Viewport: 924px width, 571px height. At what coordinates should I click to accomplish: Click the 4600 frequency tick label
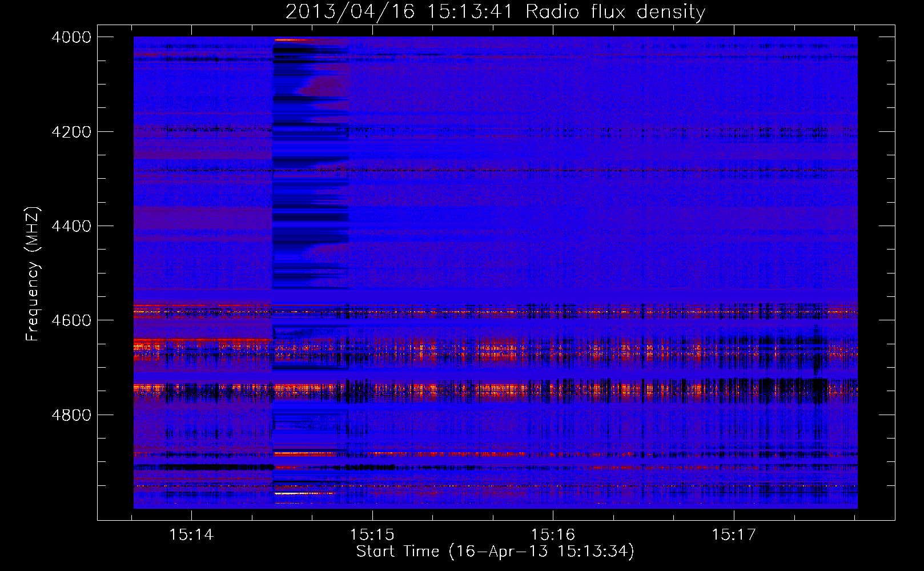click(x=71, y=320)
